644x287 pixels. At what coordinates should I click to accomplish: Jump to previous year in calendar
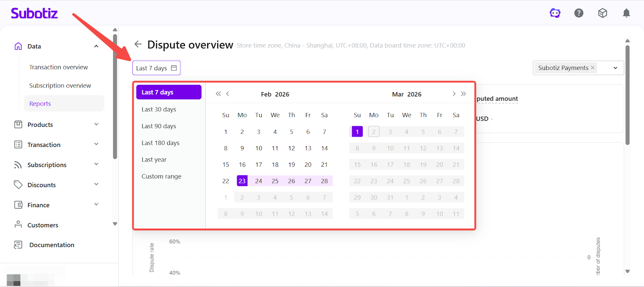[x=218, y=94]
